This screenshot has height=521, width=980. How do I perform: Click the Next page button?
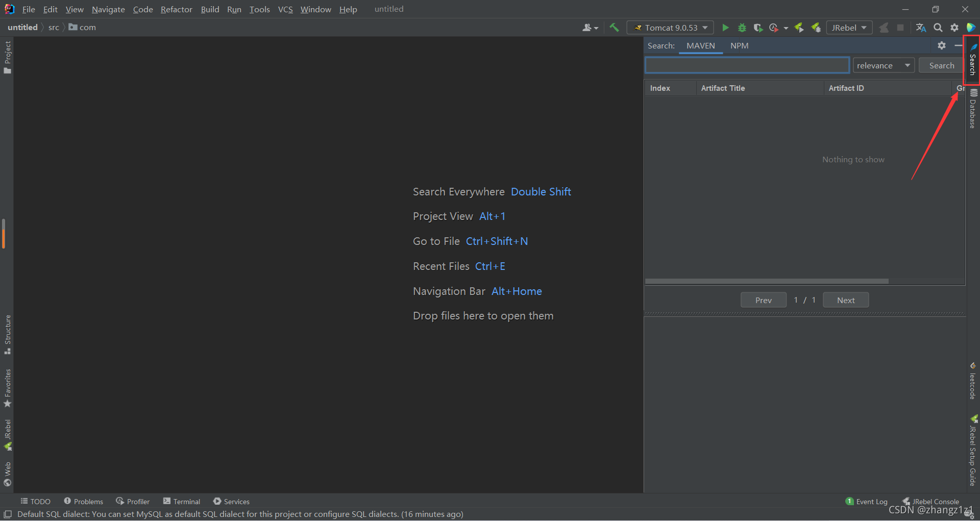point(845,300)
